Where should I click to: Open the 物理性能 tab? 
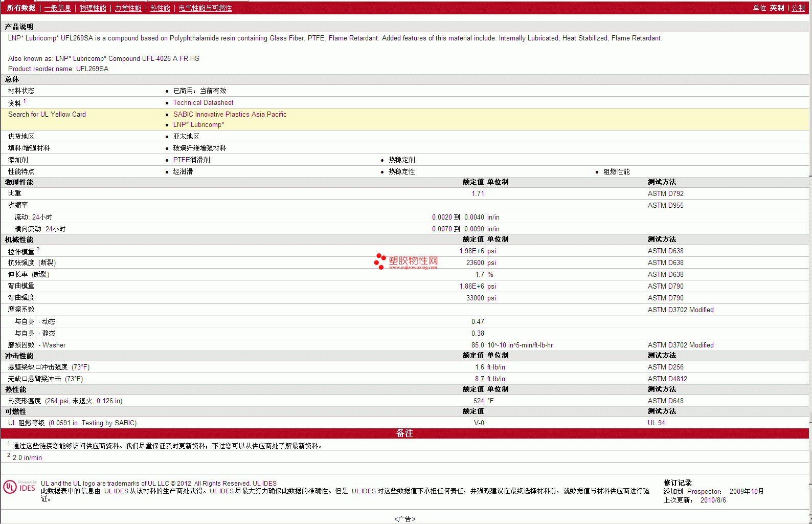[x=93, y=8]
